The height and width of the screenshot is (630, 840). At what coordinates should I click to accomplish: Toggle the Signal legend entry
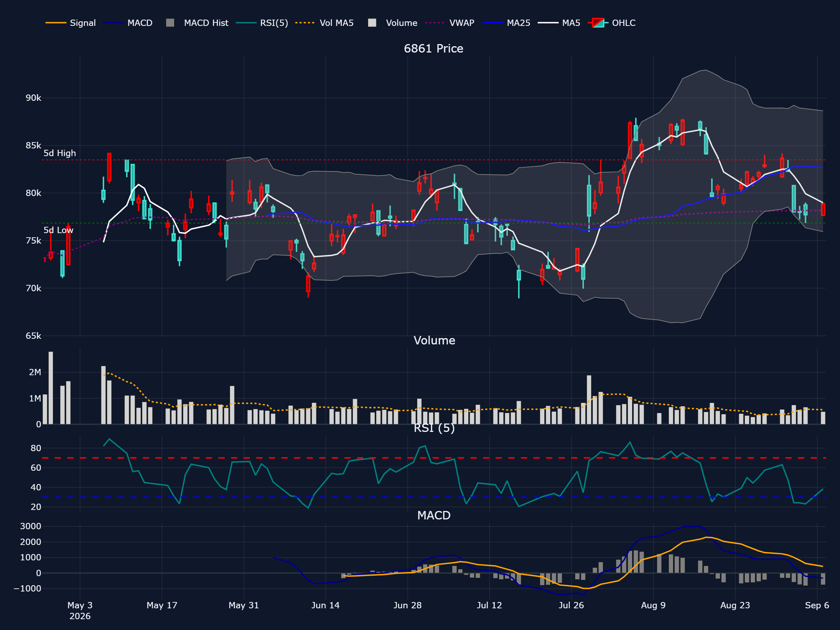point(71,23)
